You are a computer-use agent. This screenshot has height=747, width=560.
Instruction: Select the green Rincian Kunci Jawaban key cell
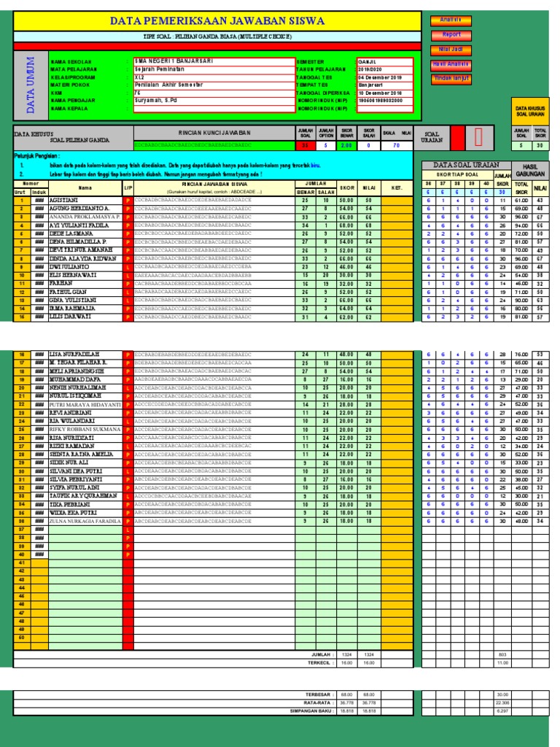pos(214,145)
